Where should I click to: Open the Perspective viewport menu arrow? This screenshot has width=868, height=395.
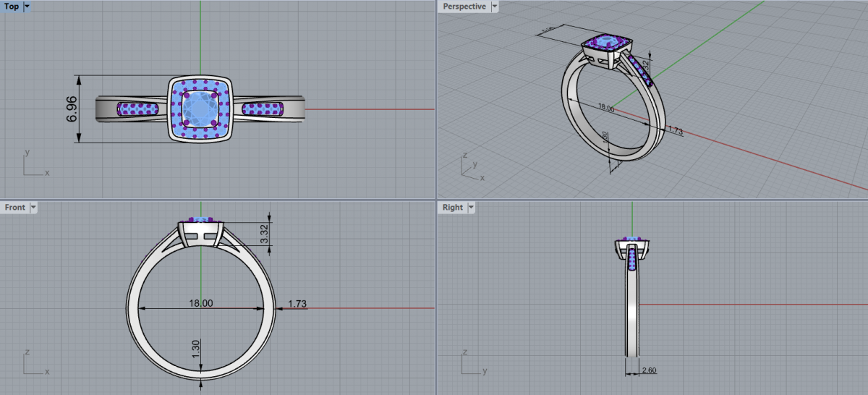pos(494,7)
